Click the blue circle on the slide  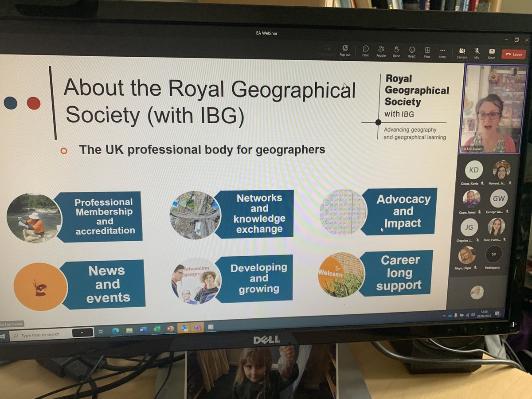pyautogui.click(x=10, y=103)
